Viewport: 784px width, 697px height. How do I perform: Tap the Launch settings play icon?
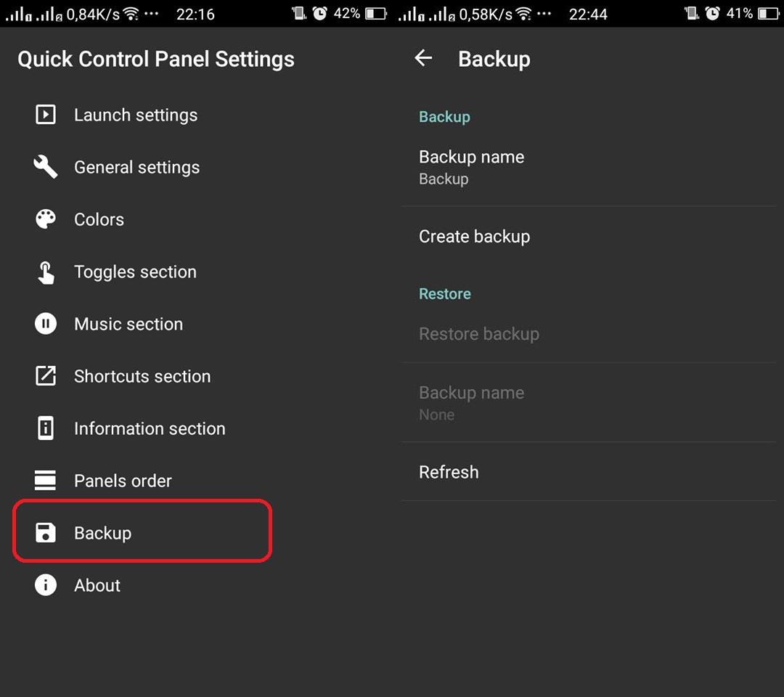[46, 115]
